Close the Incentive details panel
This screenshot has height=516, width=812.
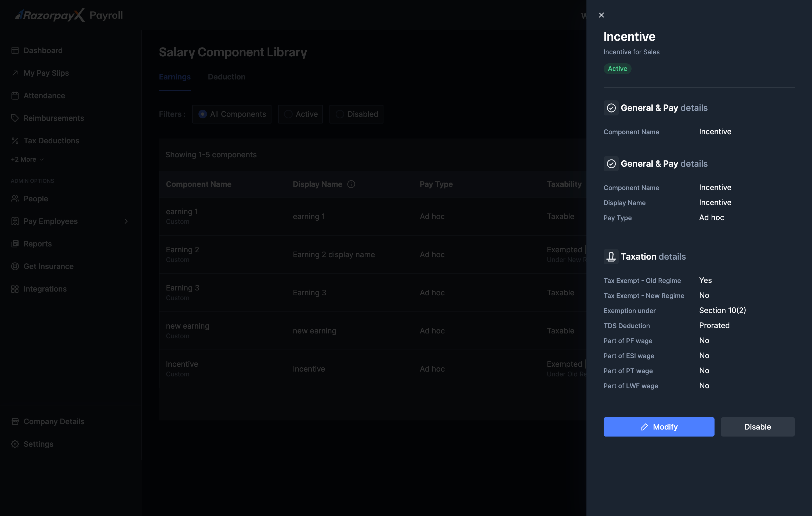601,15
